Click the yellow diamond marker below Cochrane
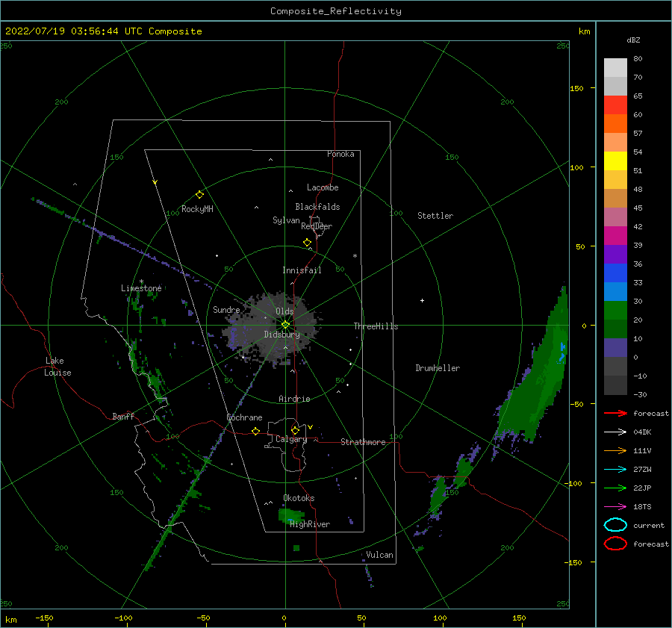The height and width of the screenshot is (628, 672). coord(255,431)
